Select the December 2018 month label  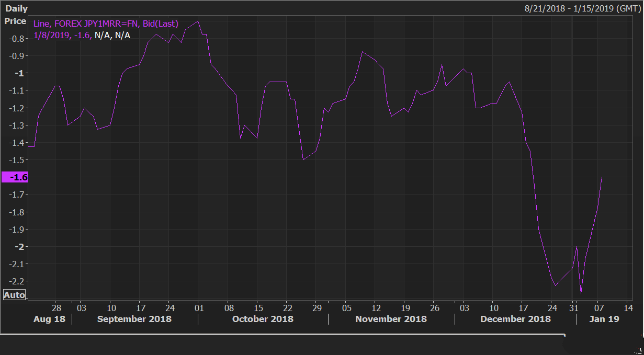(x=515, y=319)
